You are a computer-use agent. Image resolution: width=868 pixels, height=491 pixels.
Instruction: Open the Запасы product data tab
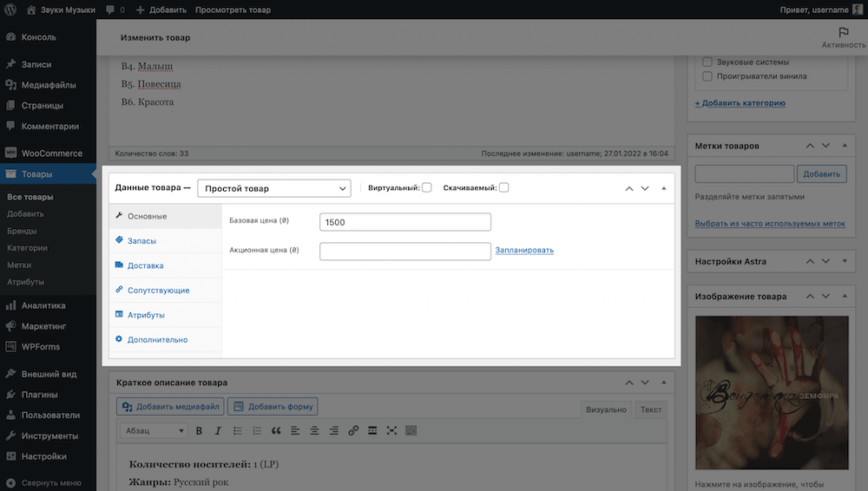(166, 241)
